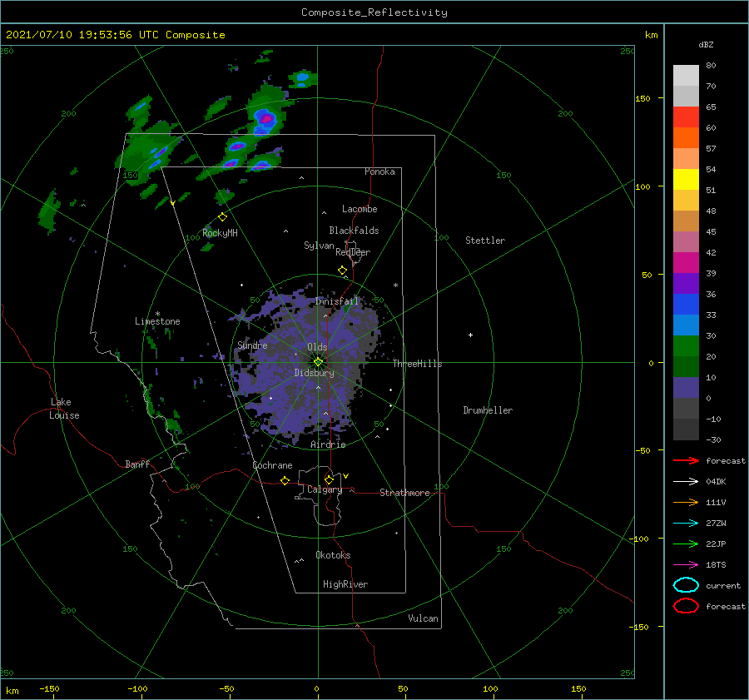Screen dimensions: 749x700
Task: Click the green 20 dBZ color swatch
Action: pyautogui.click(x=686, y=345)
